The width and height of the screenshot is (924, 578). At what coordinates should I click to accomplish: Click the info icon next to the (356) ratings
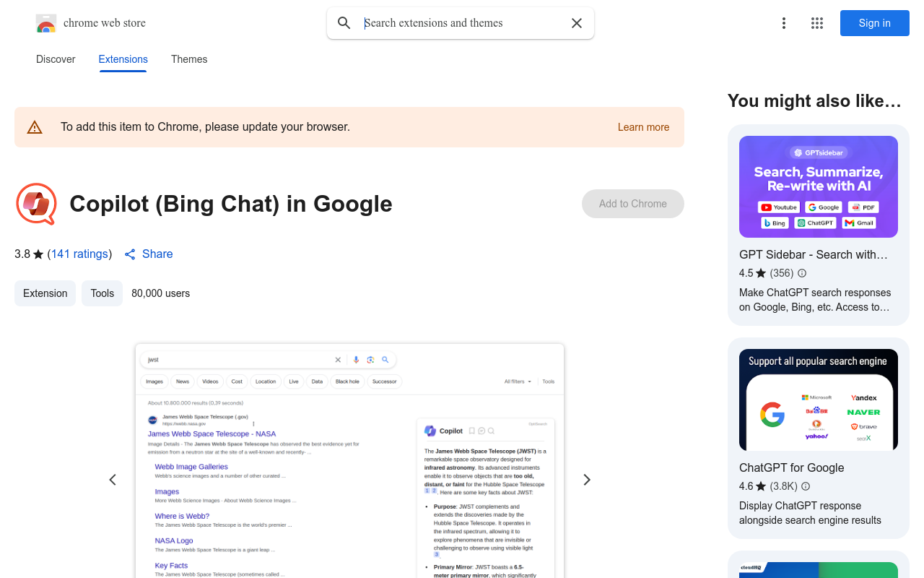802,273
